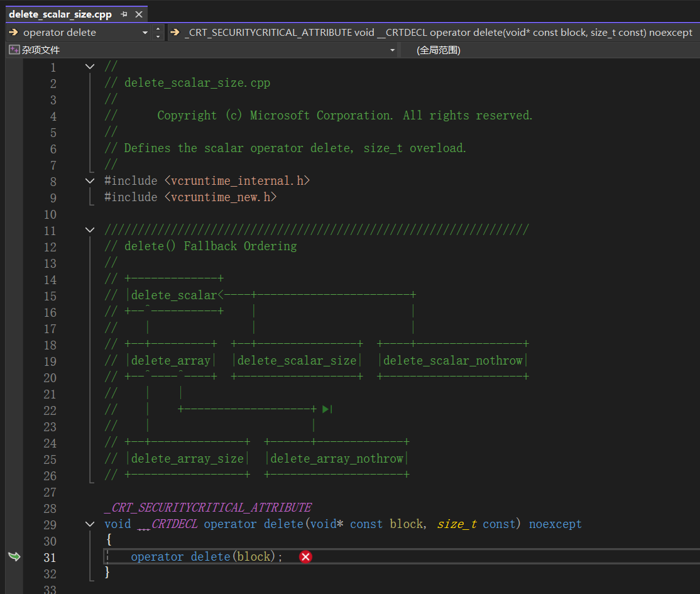Collapse the operator delete function at line 29

coord(90,524)
